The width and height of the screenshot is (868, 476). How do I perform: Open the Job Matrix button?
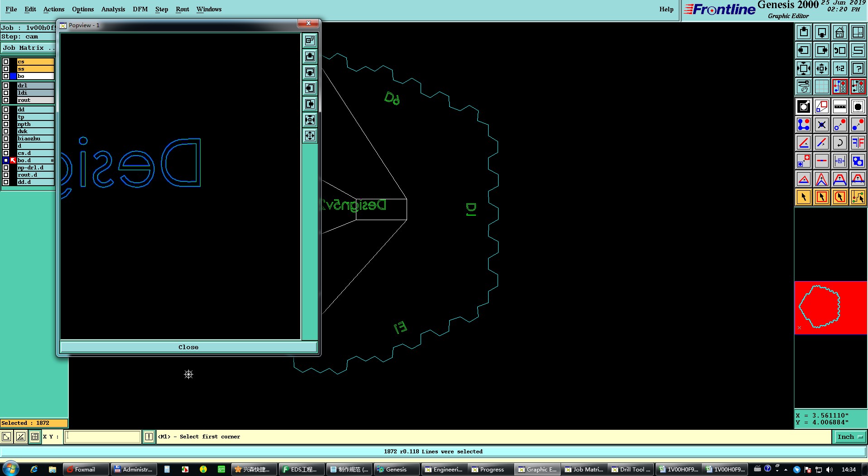click(28, 48)
